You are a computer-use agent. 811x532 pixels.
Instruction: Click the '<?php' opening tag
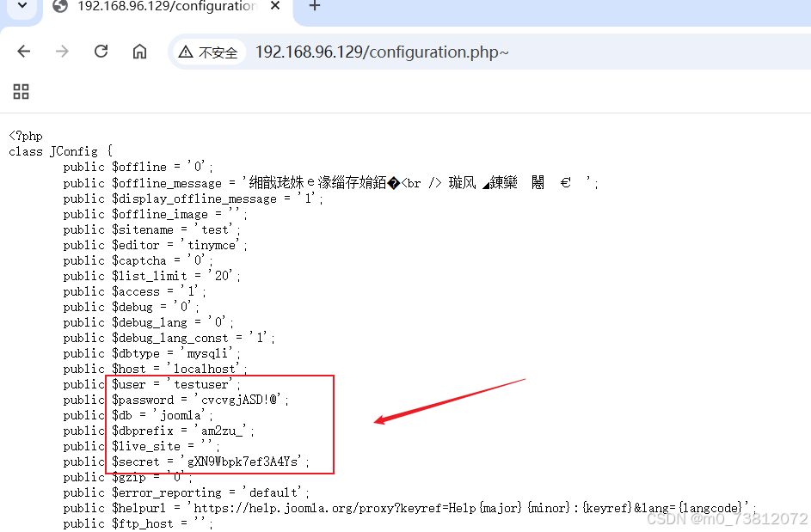tap(26, 136)
